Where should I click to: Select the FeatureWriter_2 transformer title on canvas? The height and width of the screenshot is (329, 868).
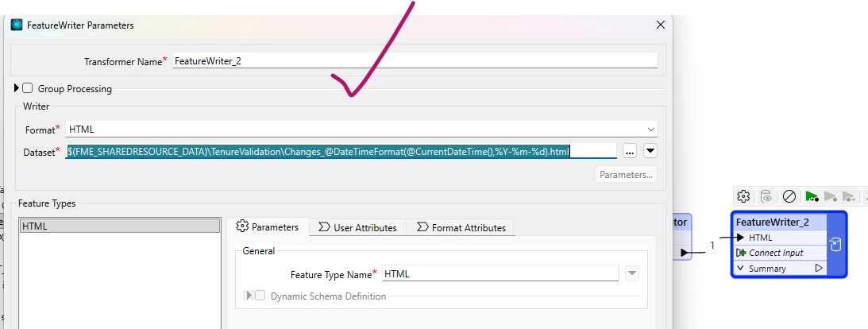(772, 222)
